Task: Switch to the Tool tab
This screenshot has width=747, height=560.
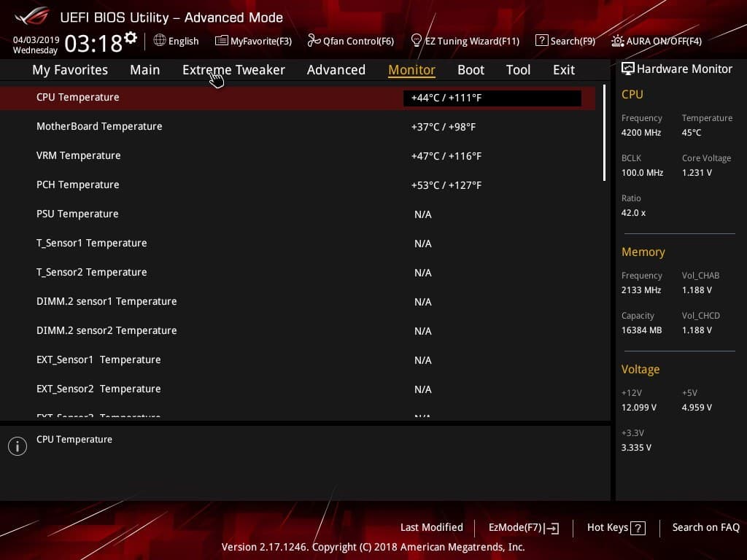Action: 518,70
